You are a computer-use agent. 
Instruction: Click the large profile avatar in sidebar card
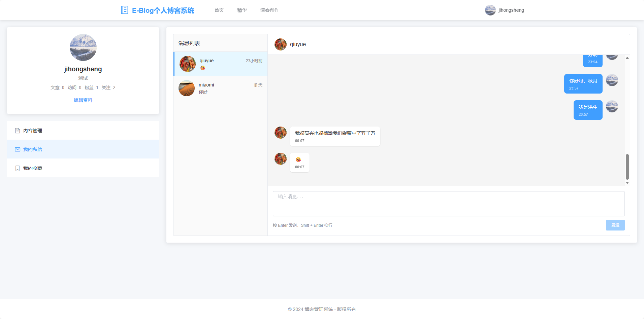coord(83,47)
